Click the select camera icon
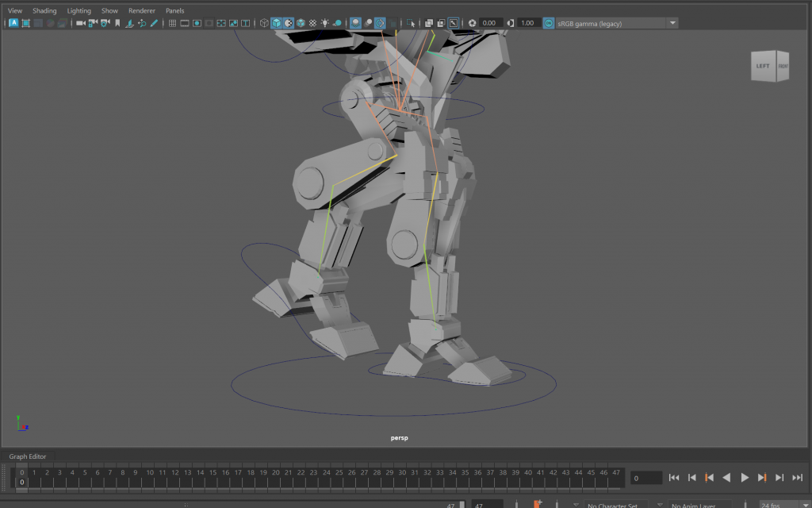This screenshot has width=812, height=508. (80, 23)
